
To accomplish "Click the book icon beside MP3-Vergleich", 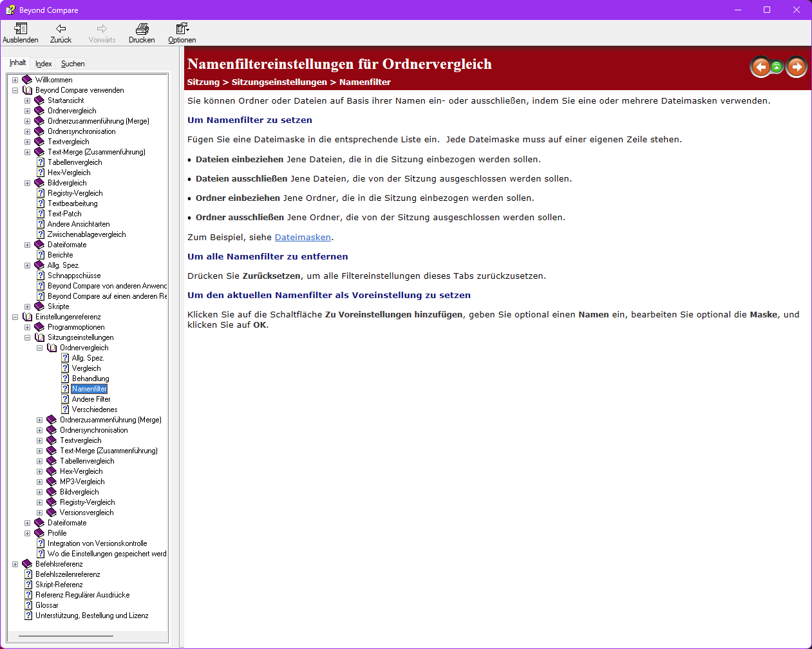I will [52, 482].
